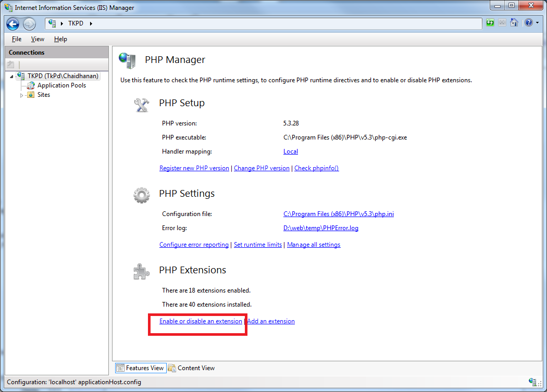Image resolution: width=547 pixels, height=392 pixels.
Task: Click the Sites folder icon
Action: coord(31,95)
